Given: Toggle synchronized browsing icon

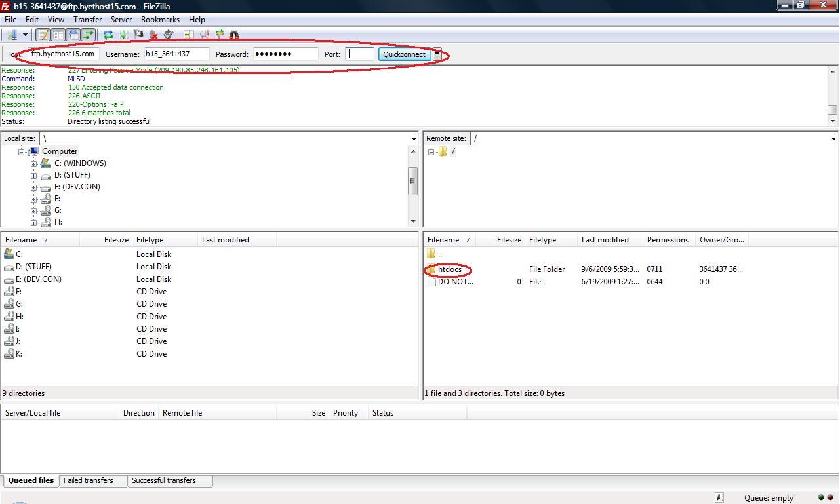Looking at the screenshot, I should [219, 35].
